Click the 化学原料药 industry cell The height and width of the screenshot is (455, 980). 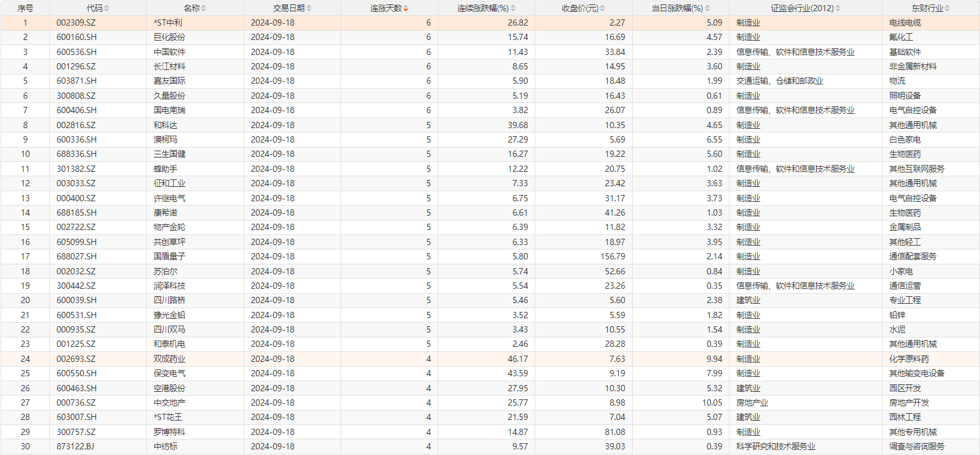909,359
